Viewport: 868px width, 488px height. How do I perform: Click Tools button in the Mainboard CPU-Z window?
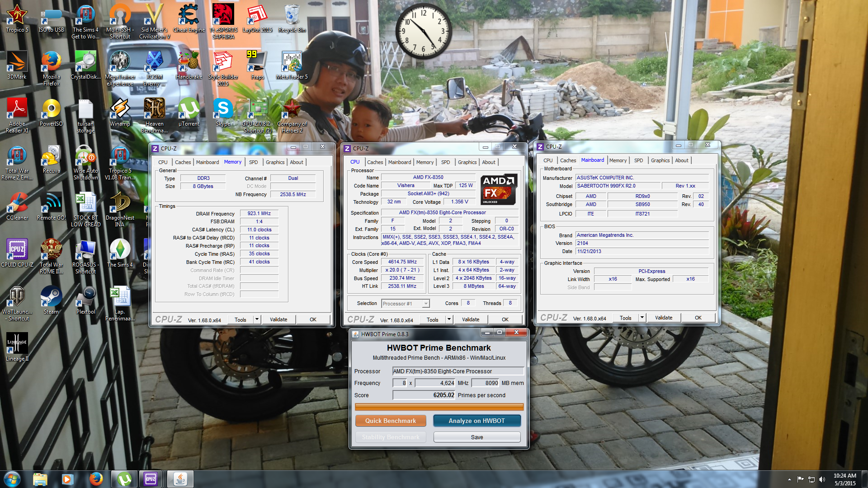(626, 318)
